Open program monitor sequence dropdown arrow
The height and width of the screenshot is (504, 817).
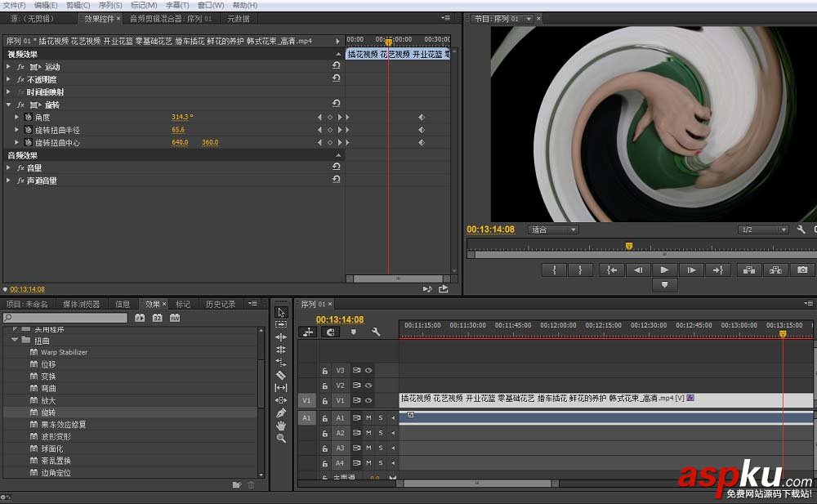529,19
